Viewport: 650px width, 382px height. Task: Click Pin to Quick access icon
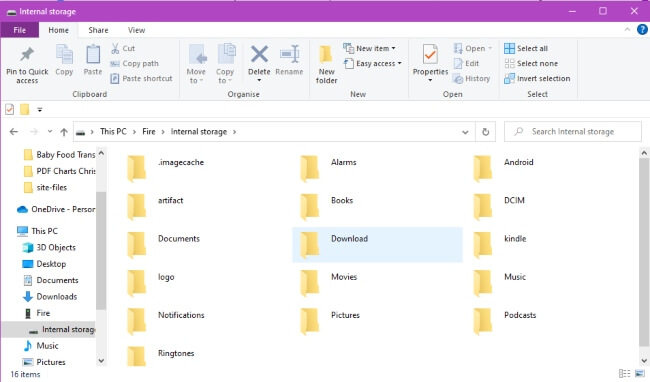27,54
